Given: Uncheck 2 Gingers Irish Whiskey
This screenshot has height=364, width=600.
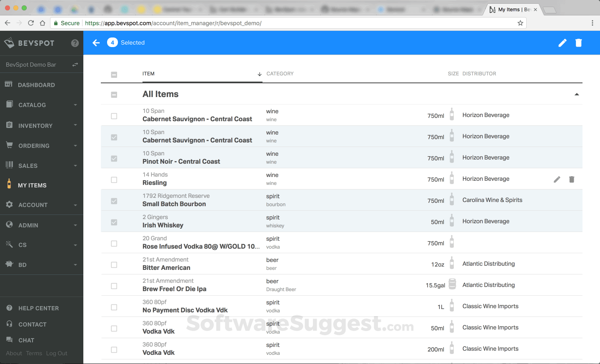Looking at the screenshot, I should pos(114,222).
